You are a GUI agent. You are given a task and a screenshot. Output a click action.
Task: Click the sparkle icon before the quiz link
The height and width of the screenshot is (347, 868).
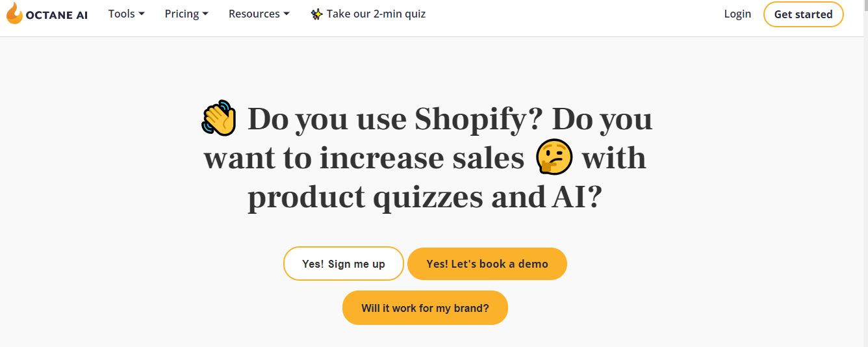coord(316,14)
